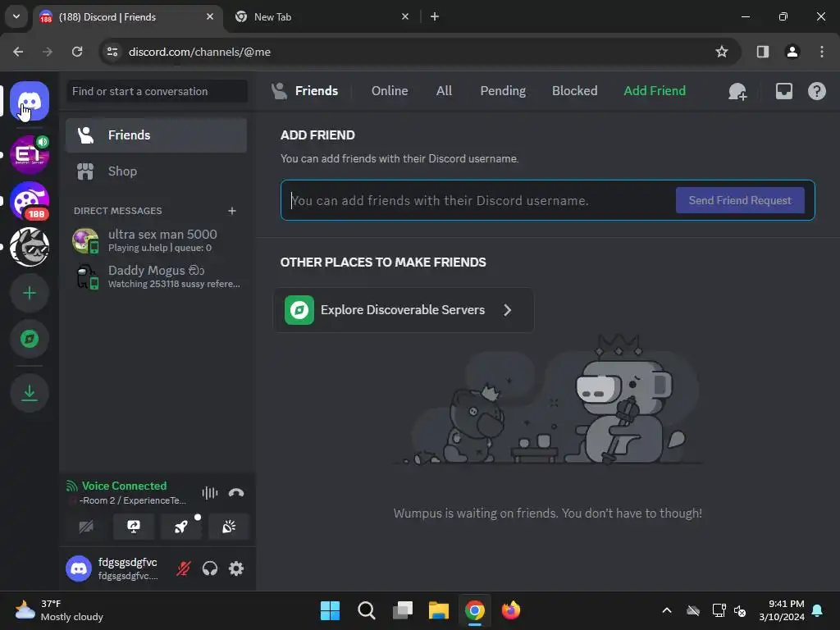Open new browser tab with plus
The width and height of the screenshot is (840, 630).
point(435,17)
